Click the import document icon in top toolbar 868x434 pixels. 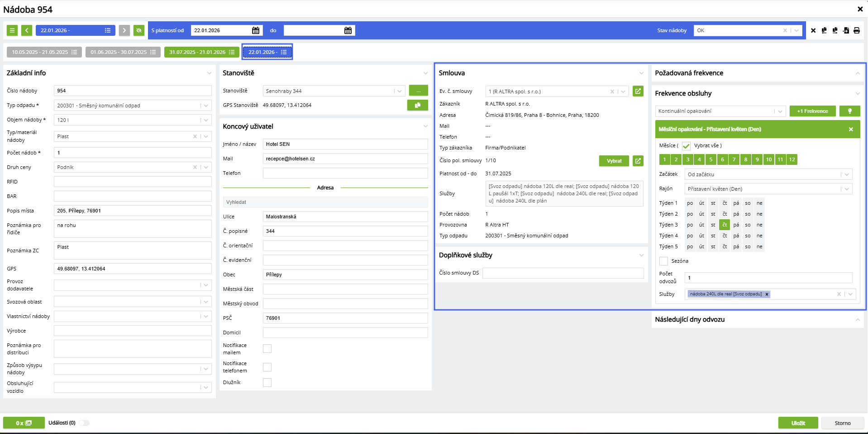coord(846,30)
